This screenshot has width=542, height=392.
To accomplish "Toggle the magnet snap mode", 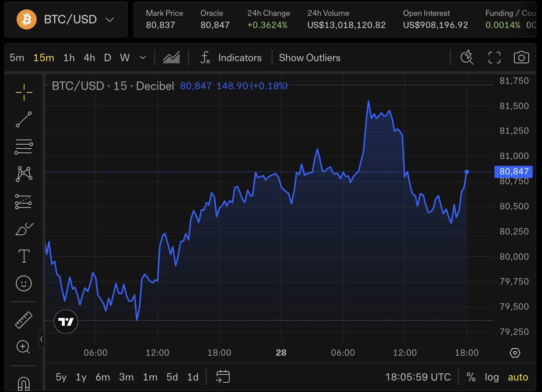I will pyautogui.click(x=24, y=383).
